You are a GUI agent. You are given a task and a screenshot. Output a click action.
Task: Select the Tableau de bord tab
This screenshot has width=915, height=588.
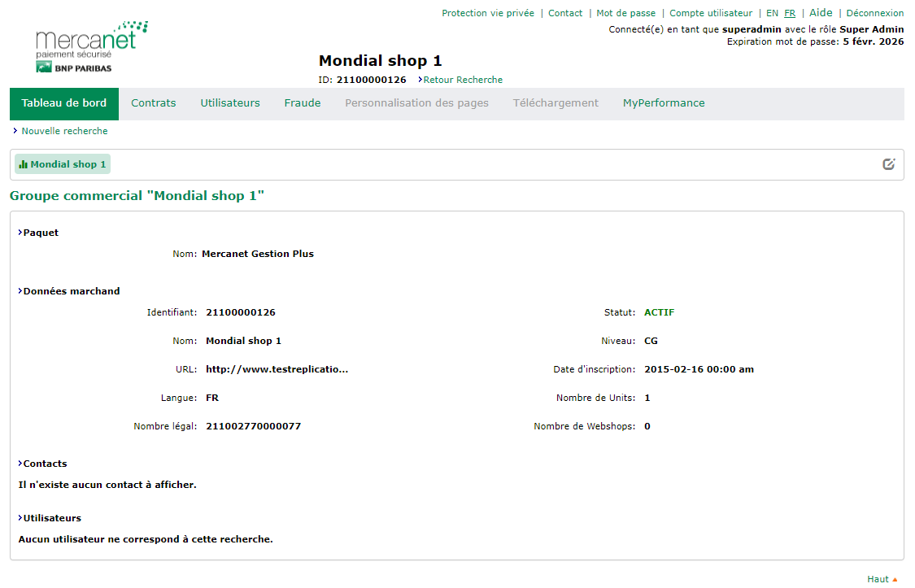[x=64, y=103]
